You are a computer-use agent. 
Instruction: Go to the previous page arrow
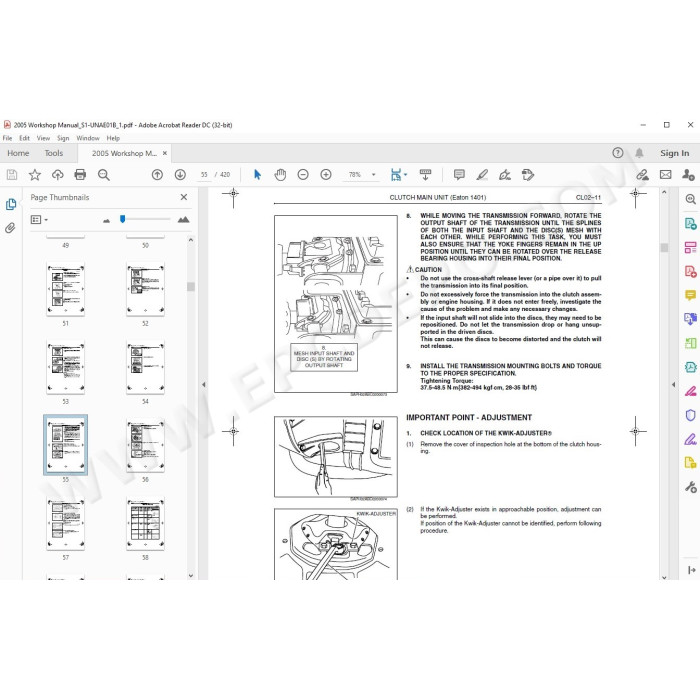[x=157, y=175]
